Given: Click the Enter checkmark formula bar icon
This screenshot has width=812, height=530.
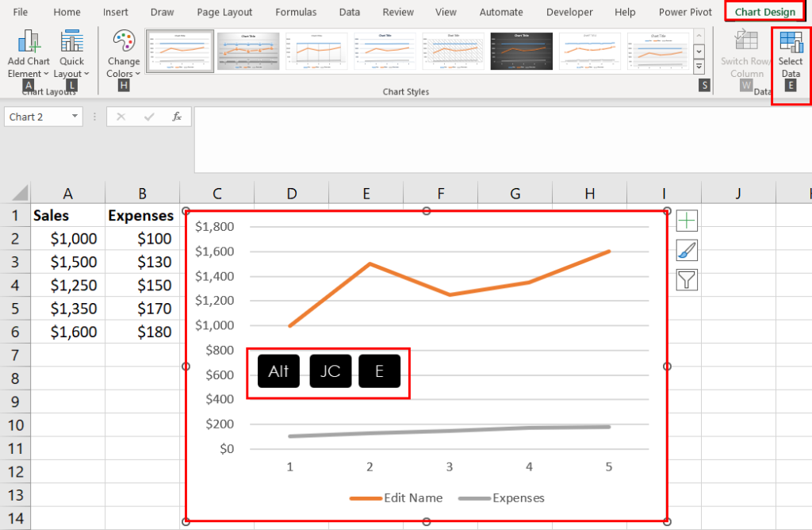Looking at the screenshot, I should point(149,117).
